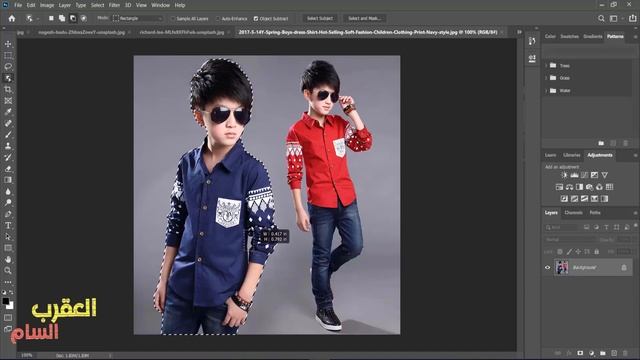Viewport: 640px width, 360px height.
Task: Create a new layer
Action: point(614,353)
